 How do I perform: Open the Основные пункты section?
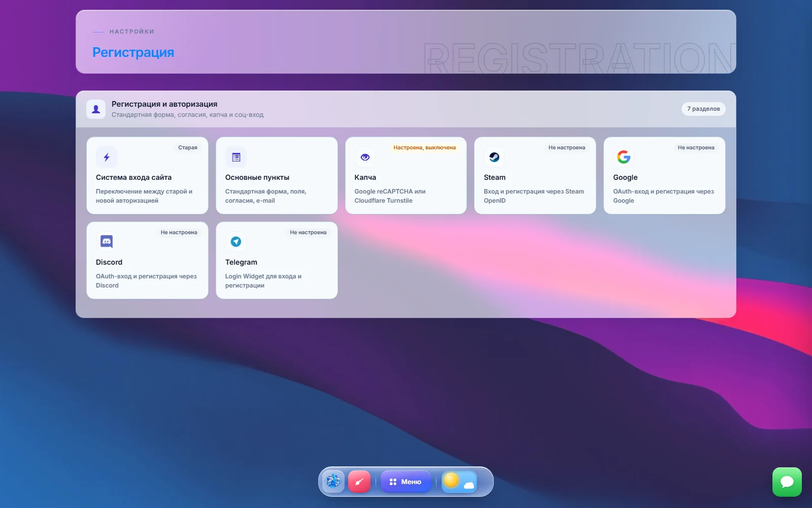click(x=277, y=175)
